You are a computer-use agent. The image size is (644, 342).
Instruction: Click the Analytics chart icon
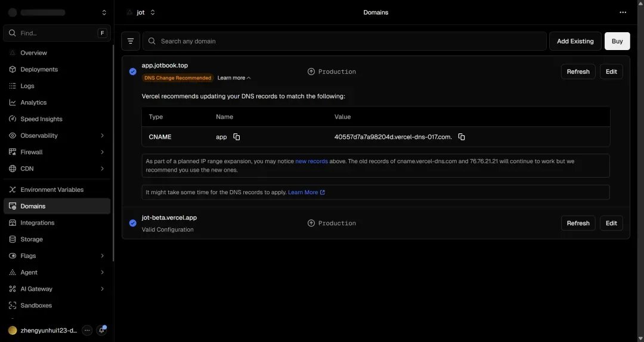pos(13,102)
